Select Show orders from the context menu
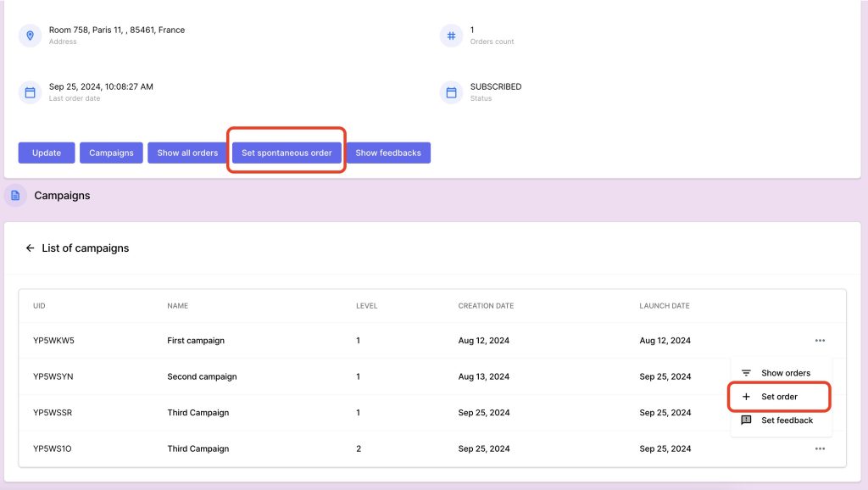The image size is (868, 490). [785, 373]
